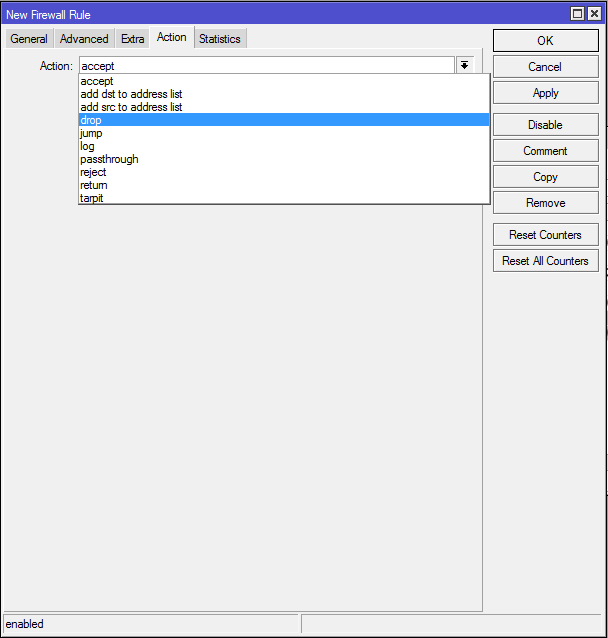The width and height of the screenshot is (608, 638).
Task: Click the OK button
Action: tap(545, 41)
